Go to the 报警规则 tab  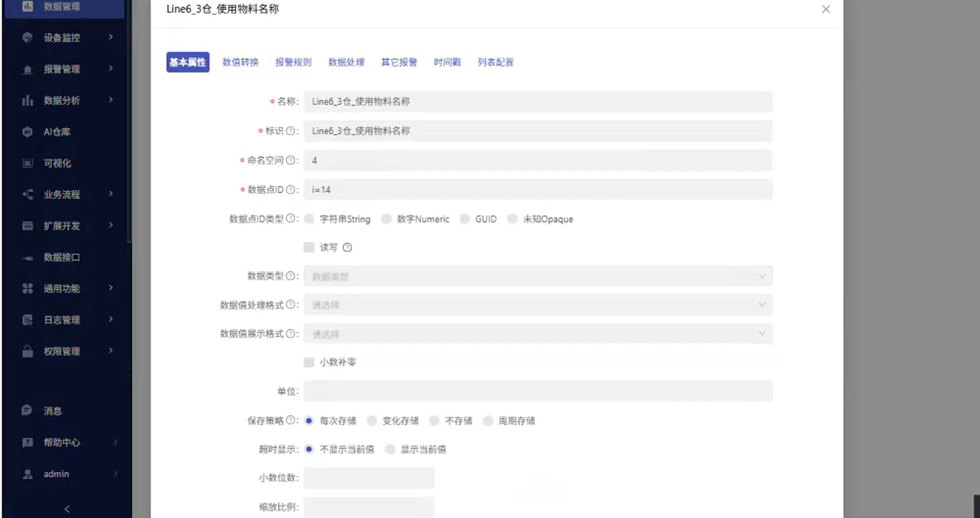pos(293,63)
